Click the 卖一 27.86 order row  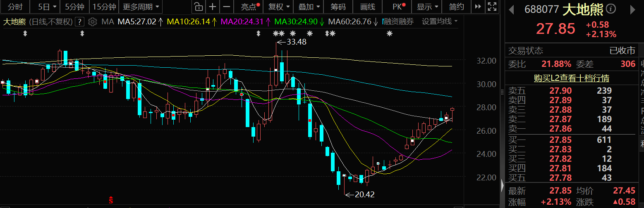coord(571,129)
